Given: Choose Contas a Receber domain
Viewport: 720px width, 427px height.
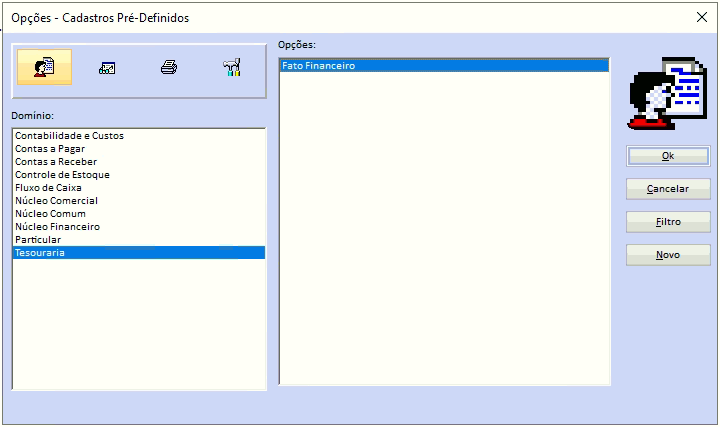Looking at the screenshot, I should click(139, 162).
